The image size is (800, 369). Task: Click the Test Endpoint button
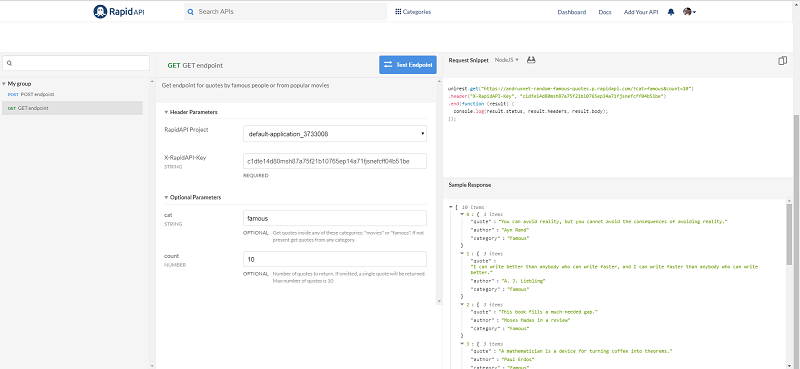(x=408, y=65)
